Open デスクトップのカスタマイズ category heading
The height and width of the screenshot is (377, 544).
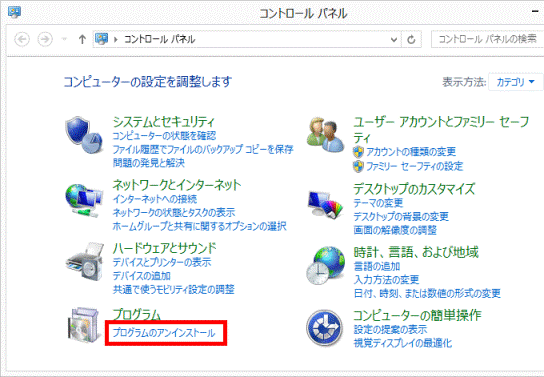[414, 189]
